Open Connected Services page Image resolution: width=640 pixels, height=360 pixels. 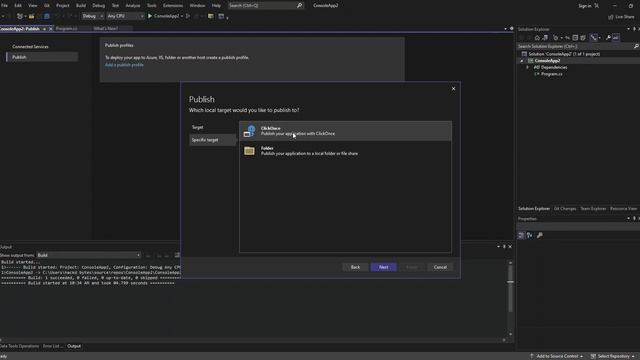pos(30,47)
